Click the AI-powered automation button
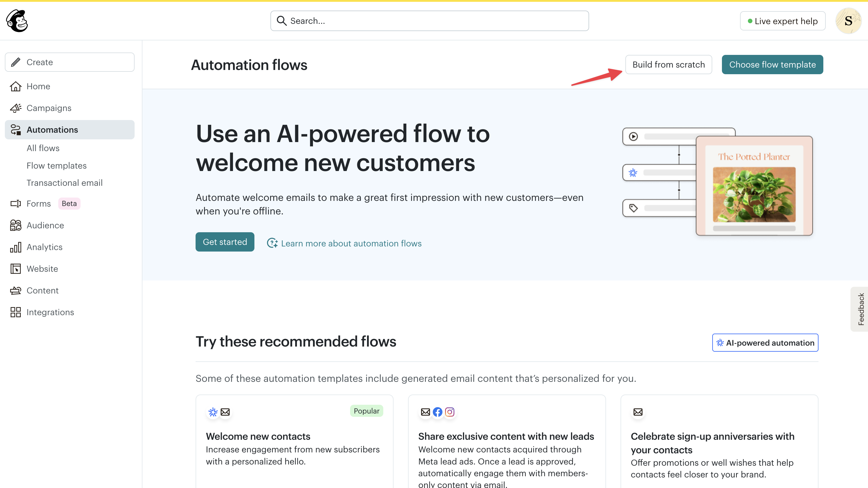Screen dimensions: 868x488 point(765,343)
